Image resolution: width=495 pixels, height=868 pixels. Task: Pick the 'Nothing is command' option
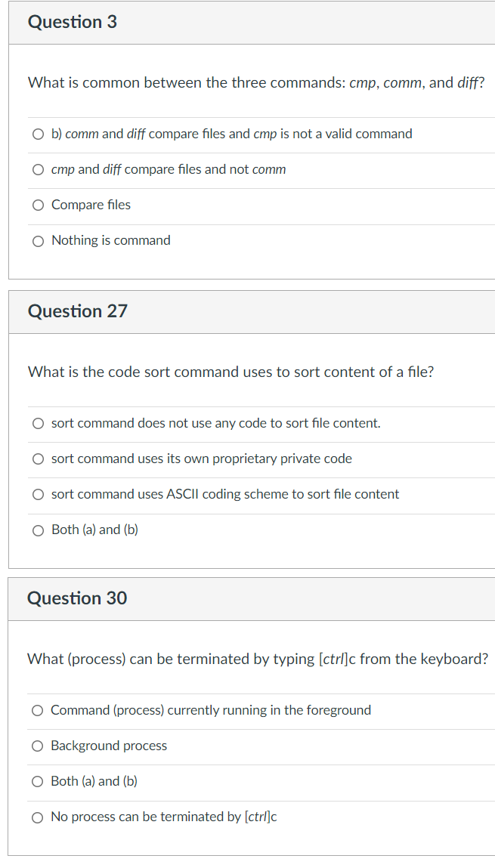pyautogui.click(x=38, y=241)
